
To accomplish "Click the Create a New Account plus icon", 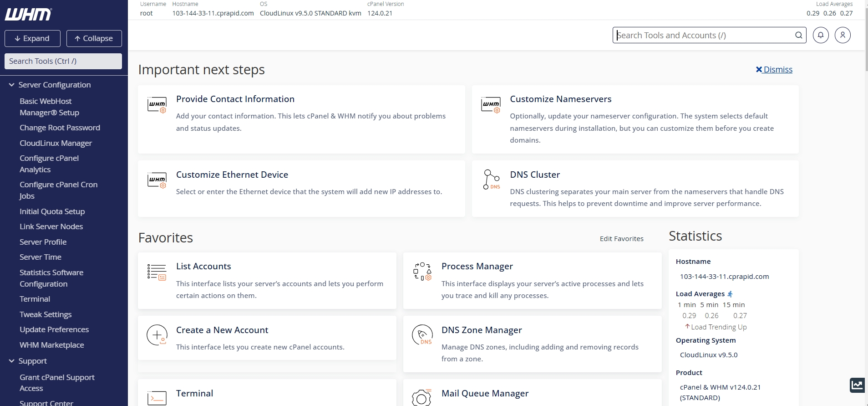I will click(x=157, y=335).
